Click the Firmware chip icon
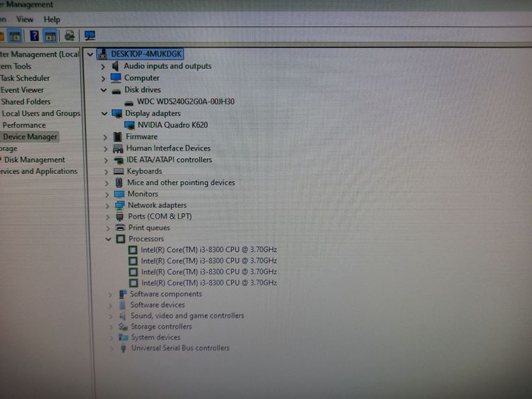The image size is (532, 399). click(x=118, y=136)
